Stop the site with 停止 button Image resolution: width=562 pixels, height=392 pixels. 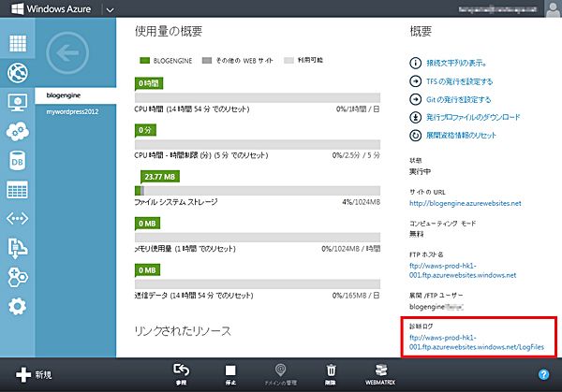230,374
